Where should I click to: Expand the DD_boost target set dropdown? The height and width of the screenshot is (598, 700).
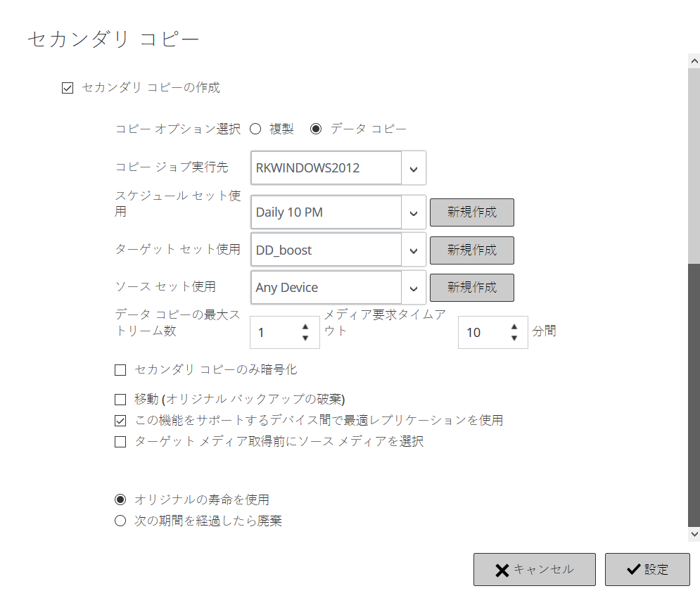click(414, 250)
